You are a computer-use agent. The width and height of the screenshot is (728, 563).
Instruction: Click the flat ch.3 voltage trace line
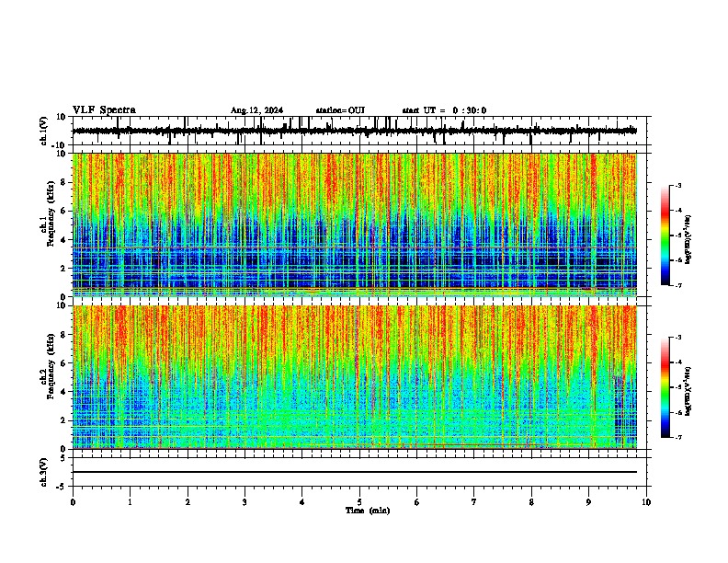(355, 472)
